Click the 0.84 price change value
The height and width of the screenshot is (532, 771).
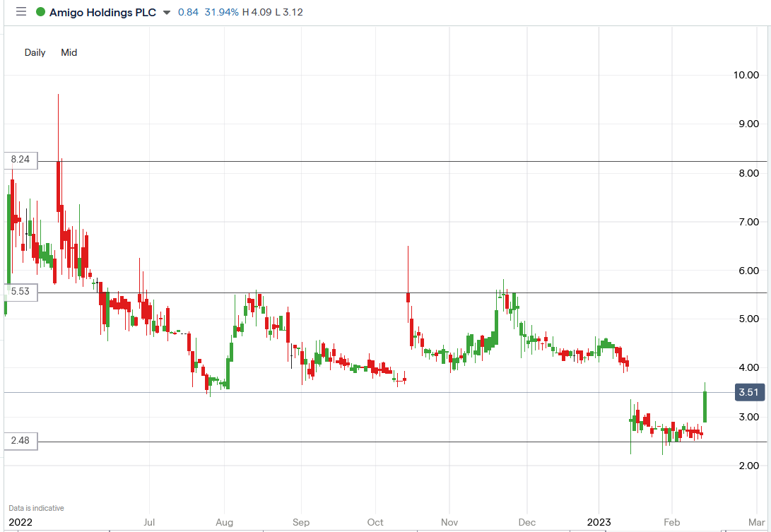(x=188, y=12)
